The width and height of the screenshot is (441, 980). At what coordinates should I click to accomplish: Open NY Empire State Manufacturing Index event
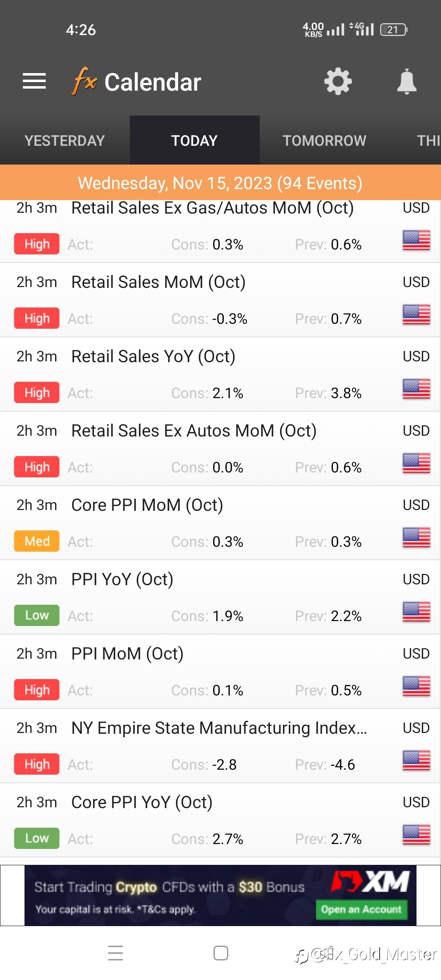click(x=219, y=728)
